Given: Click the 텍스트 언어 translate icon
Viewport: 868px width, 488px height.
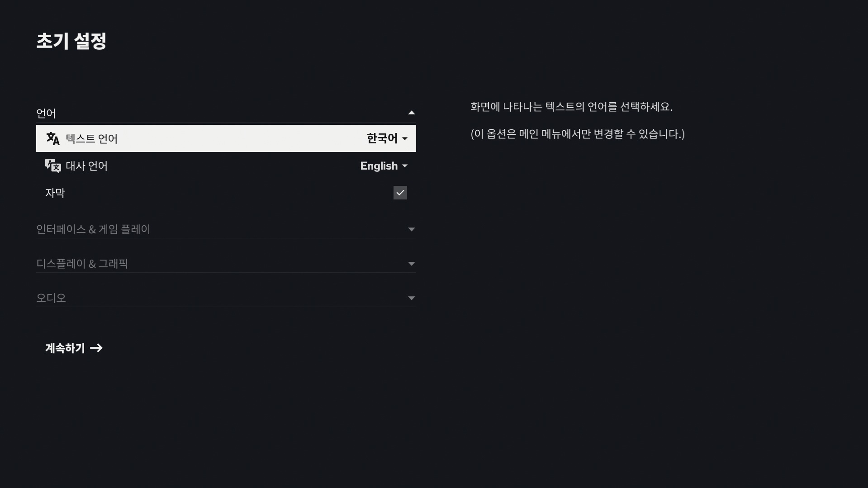Looking at the screenshot, I should point(53,139).
